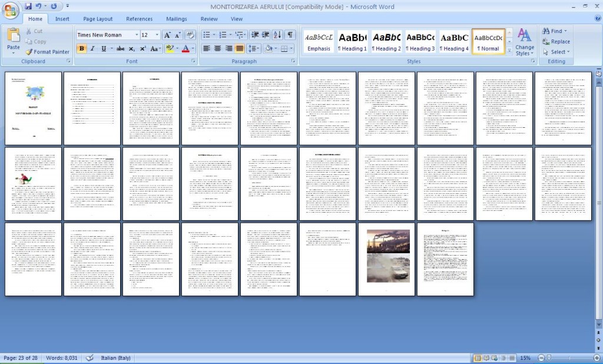Click the Replace button
Viewport: 603px width, 364px height.
tap(556, 42)
